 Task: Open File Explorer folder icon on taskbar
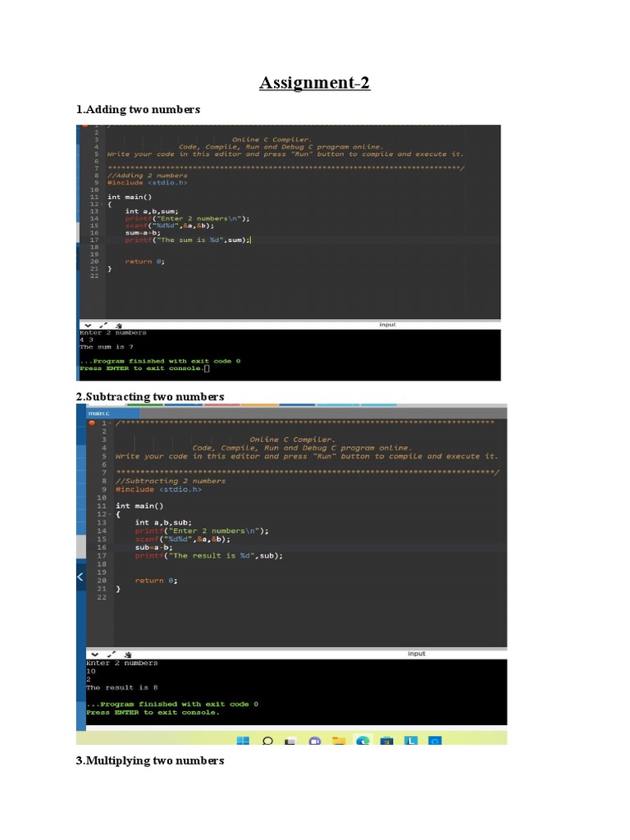[339, 741]
